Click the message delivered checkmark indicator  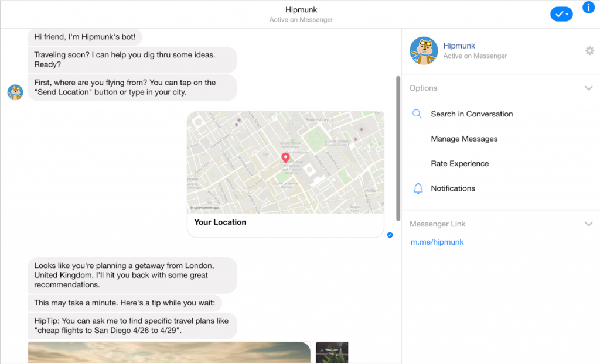pyautogui.click(x=390, y=235)
